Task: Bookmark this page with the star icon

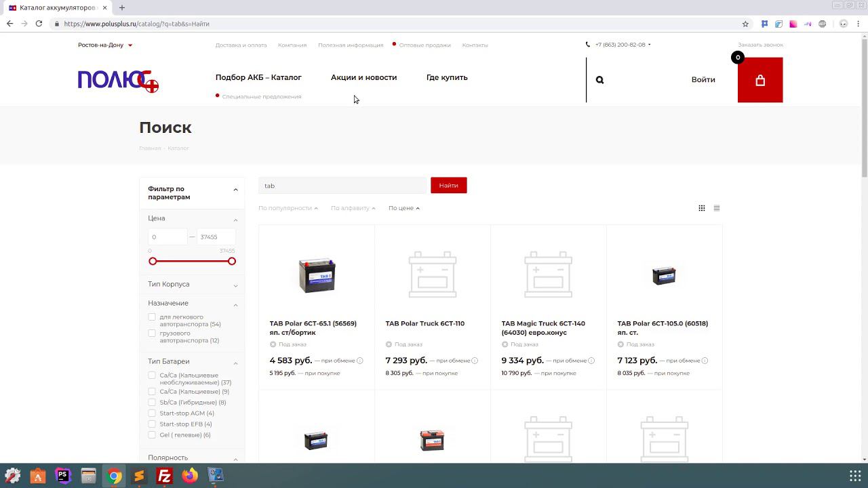Action: 745,24
